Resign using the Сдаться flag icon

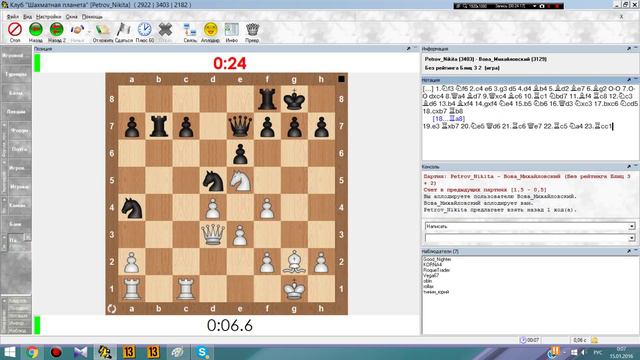(123, 30)
